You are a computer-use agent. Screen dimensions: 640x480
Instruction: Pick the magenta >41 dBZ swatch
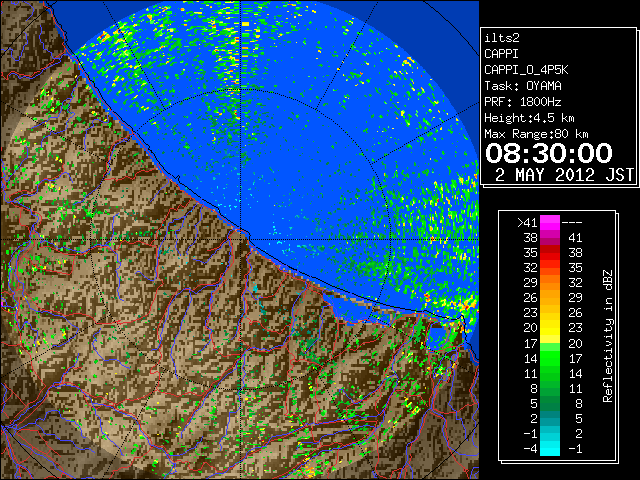[x=550, y=222]
